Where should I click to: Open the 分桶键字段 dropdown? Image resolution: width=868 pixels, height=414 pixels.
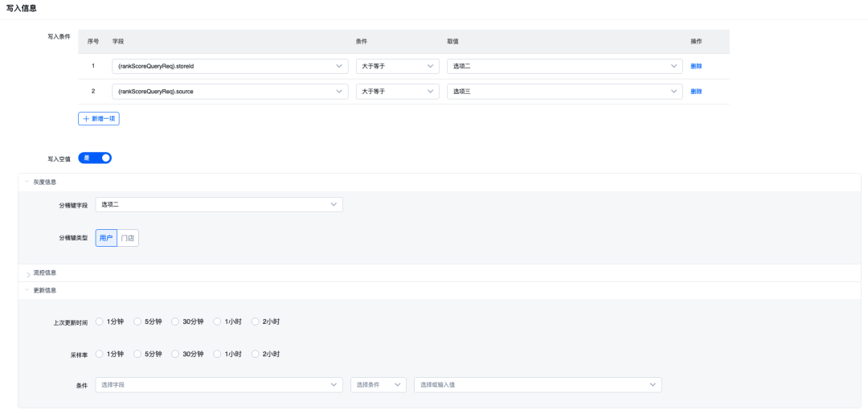(x=219, y=205)
